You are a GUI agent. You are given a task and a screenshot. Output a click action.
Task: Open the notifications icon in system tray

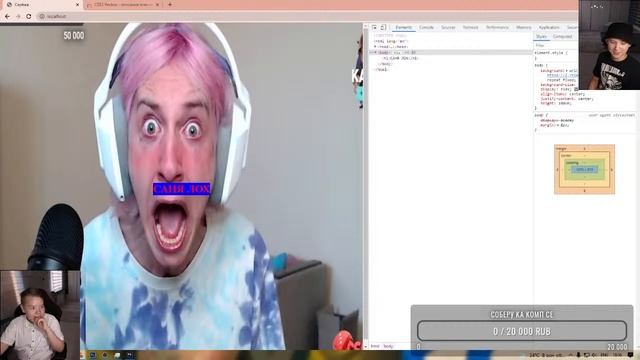631,355
